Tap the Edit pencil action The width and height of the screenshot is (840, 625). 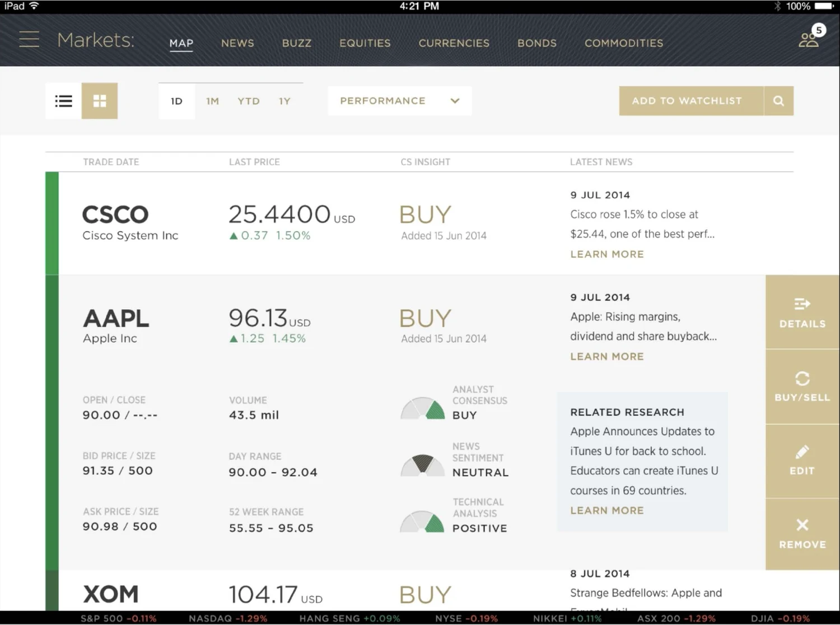click(x=802, y=460)
